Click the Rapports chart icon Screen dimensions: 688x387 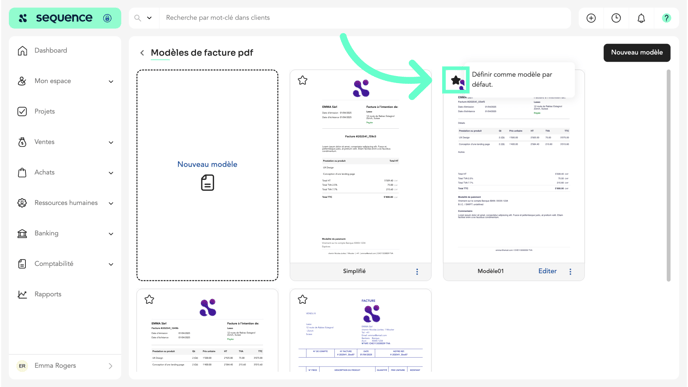click(x=22, y=294)
